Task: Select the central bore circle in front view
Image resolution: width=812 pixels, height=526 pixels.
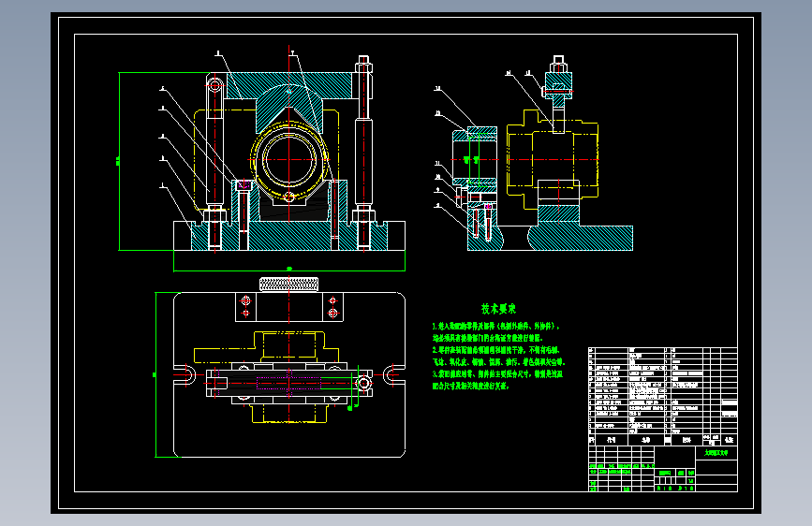Action: pyautogui.click(x=289, y=159)
